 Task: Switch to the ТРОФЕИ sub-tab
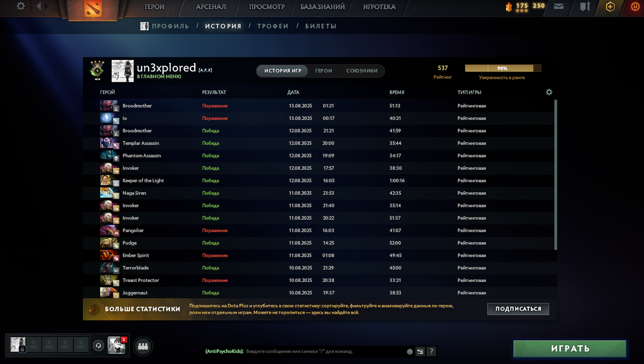(273, 26)
